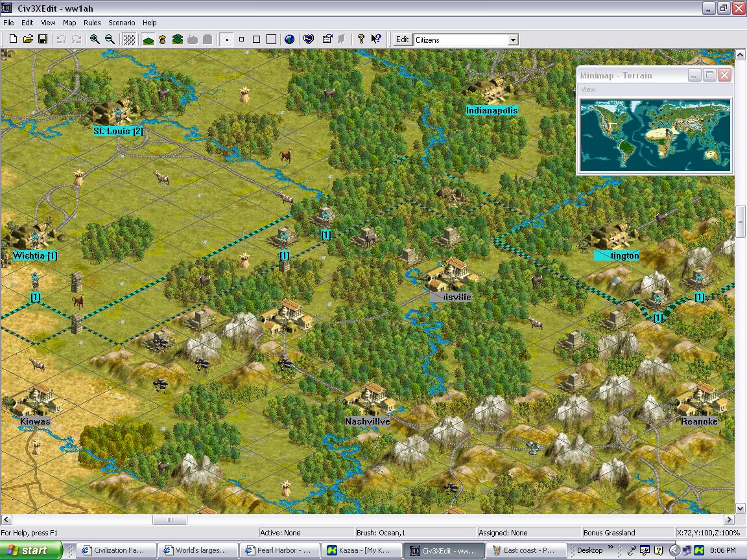Click the horizontal scrollbar thumb

(170, 520)
